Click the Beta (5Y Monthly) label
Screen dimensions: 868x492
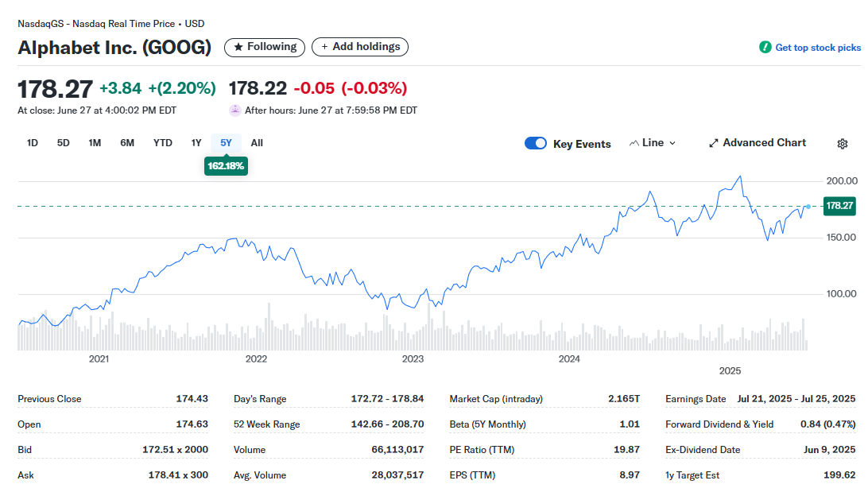click(488, 424)
